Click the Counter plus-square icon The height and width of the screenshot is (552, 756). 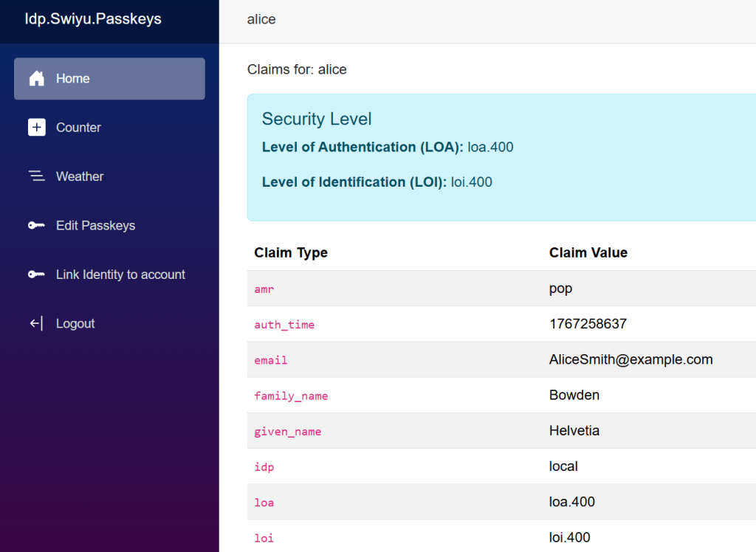tap(36, 128)
